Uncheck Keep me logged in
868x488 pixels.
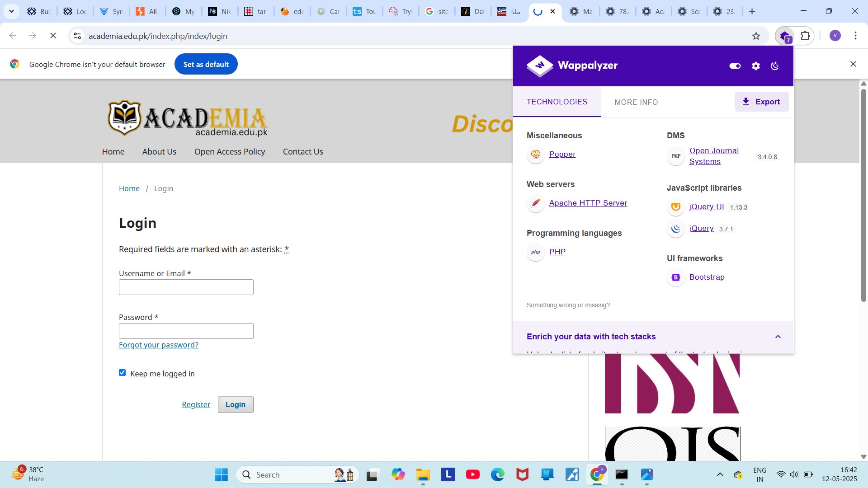point(122,373)
